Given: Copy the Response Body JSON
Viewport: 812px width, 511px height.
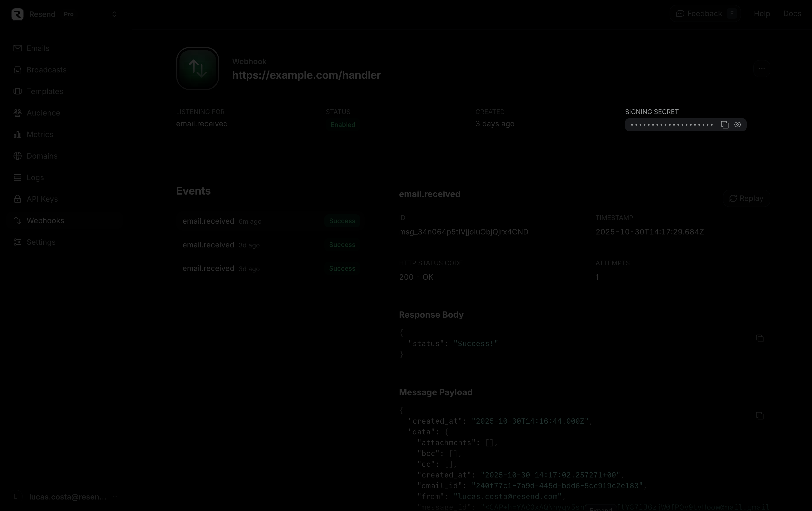Looking at the screenshot, I should point(759,338).
